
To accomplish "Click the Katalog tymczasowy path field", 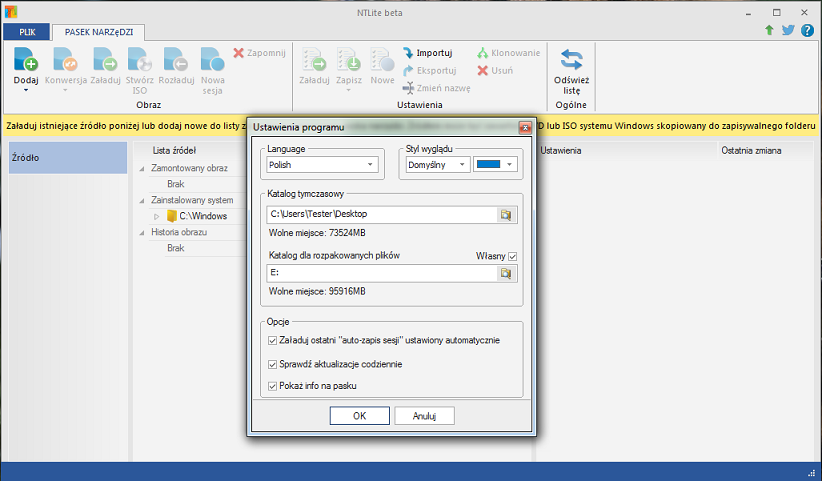I will point(382,214).
